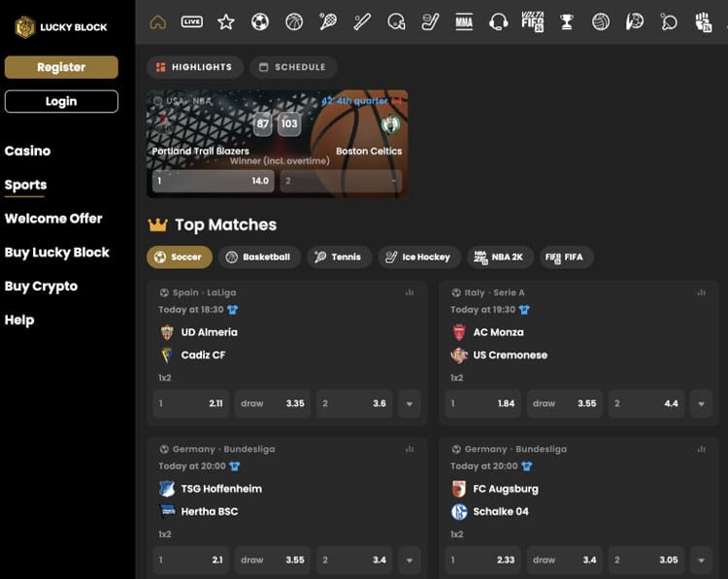Open stats icon for UD Almeria match
The width and height of the screenshot is (728, 579).
pos(410,292)
